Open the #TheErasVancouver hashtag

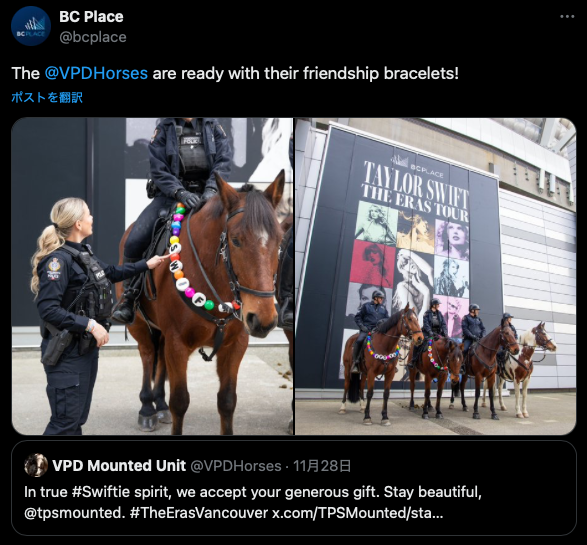(199, 513)
